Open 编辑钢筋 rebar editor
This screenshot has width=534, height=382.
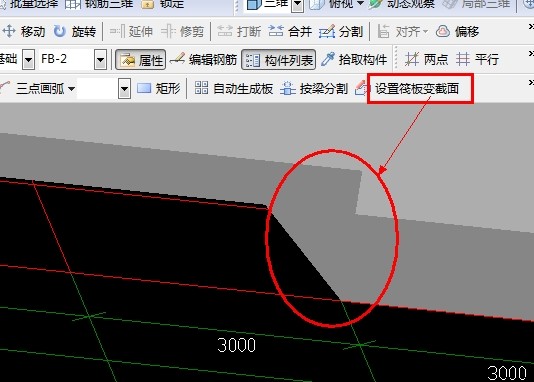point(203,60)
